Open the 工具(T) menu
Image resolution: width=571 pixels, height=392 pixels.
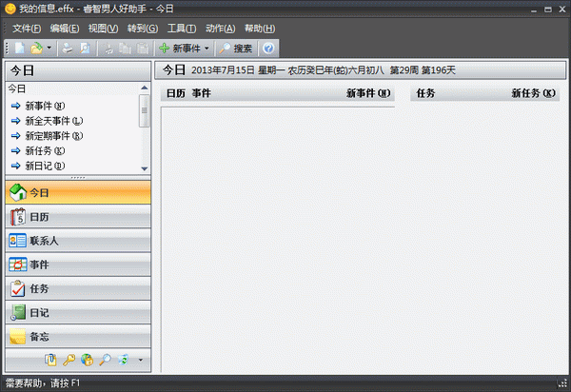click(x=182, y=29)
